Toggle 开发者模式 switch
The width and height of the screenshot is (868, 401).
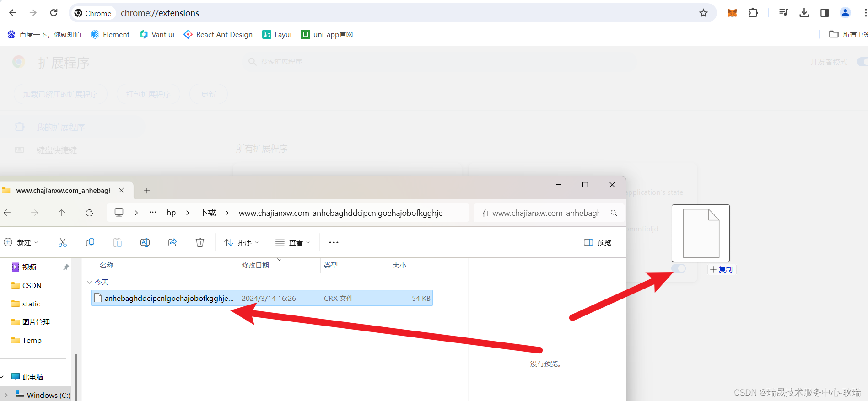862,62
